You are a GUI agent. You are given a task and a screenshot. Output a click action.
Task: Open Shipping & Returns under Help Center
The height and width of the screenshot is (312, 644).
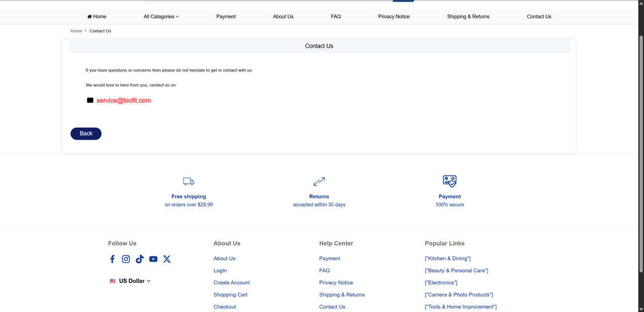tap(341, 295)
